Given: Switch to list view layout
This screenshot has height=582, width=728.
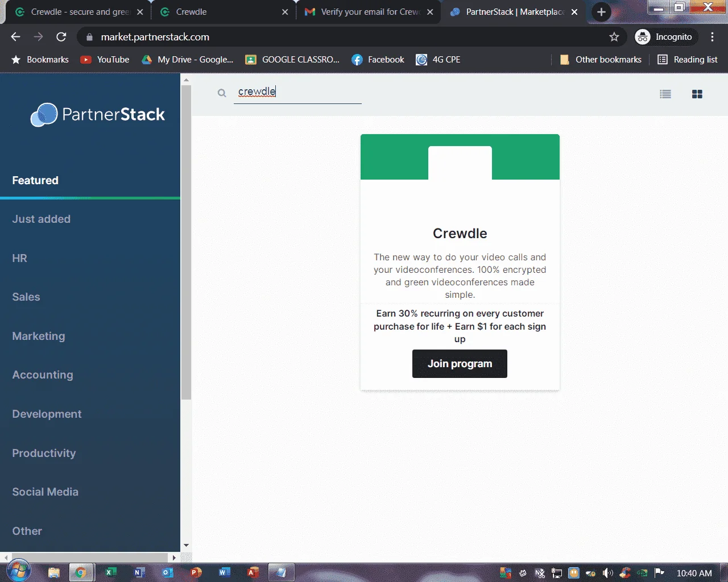Looking at the screenshot, I should 665,94.
